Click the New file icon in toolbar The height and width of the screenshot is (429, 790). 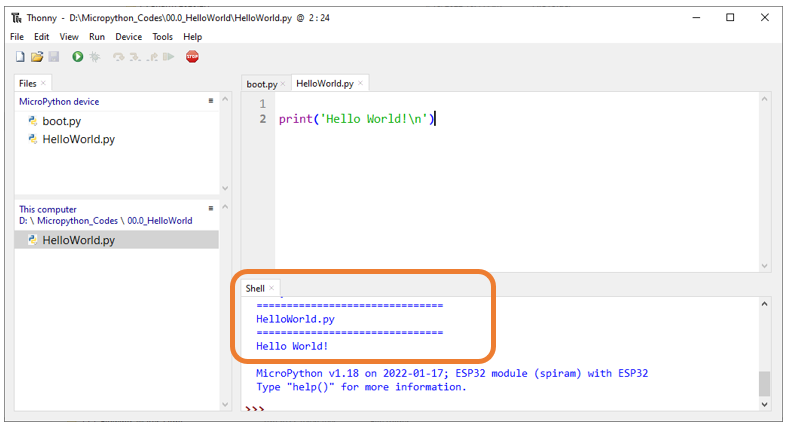point(20,56)
